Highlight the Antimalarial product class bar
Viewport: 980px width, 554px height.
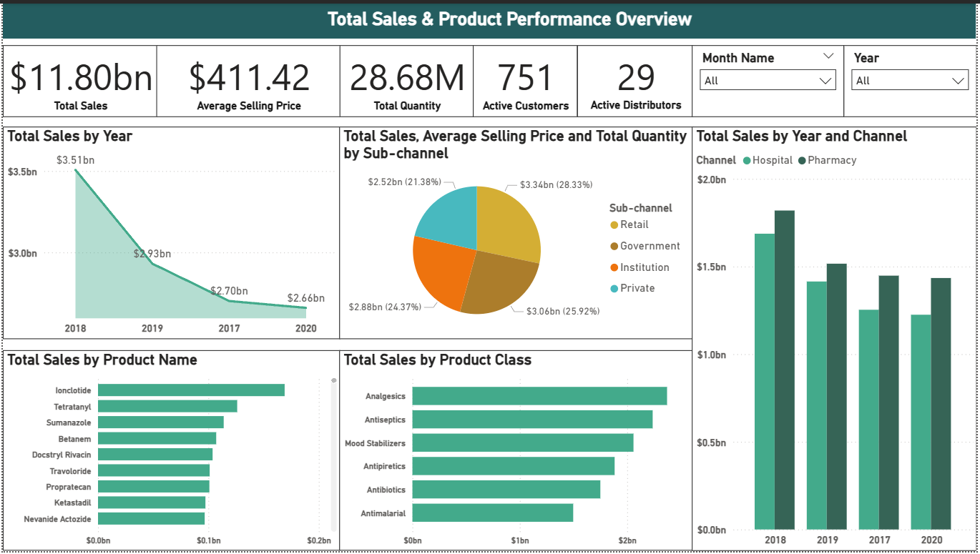tap(492, 513)
